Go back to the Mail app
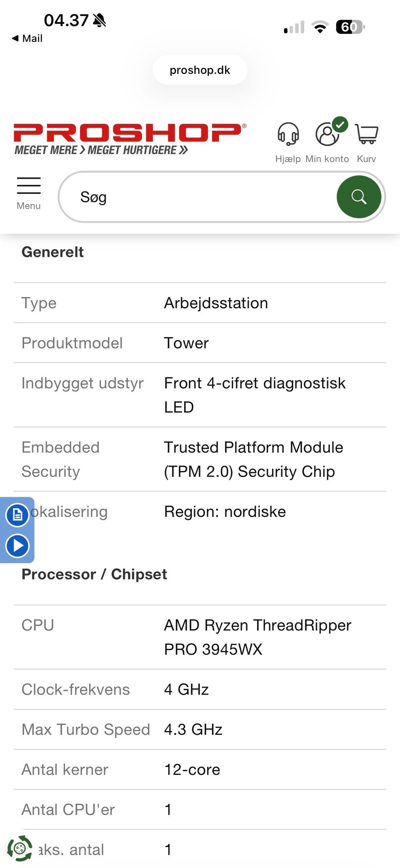This screenshot has width=400, height=868. click(27, 38)
